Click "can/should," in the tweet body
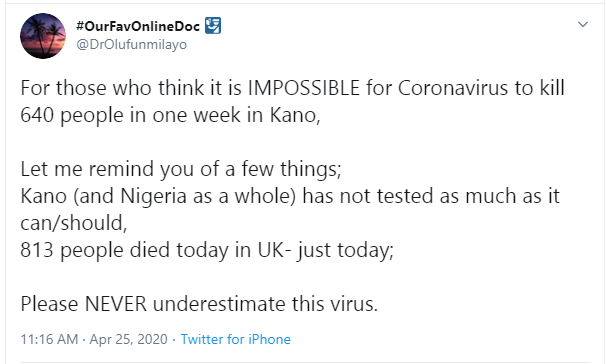 [x=73, y=223]
